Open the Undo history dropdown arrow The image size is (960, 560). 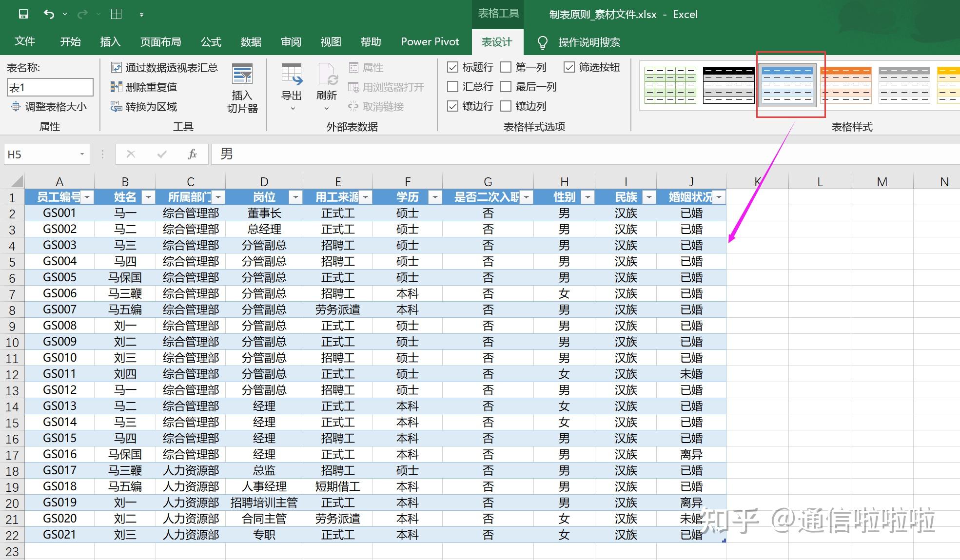[65, 15]
